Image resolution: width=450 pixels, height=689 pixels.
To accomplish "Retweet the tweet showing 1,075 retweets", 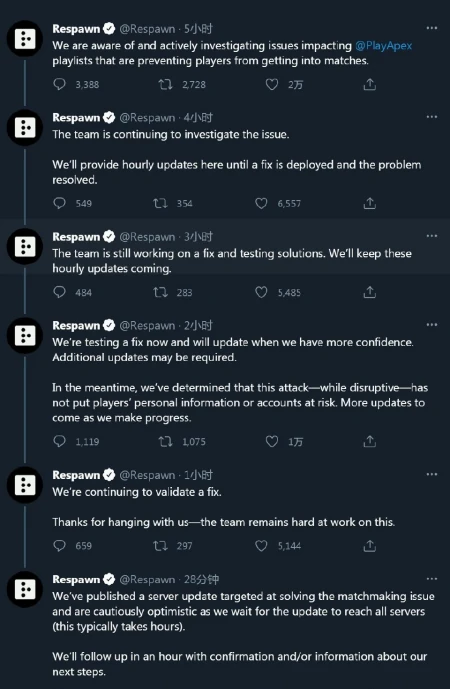I will coord(165,441).
